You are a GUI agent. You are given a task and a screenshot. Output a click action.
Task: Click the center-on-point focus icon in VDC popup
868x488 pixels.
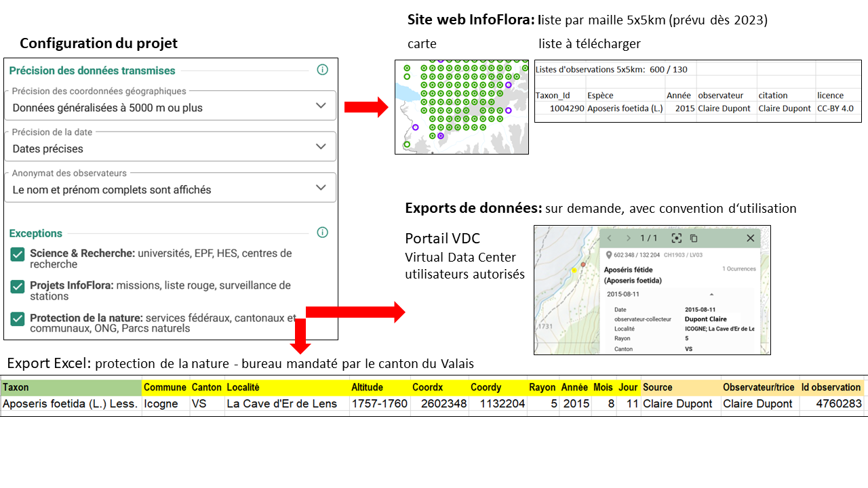point(676,238)
